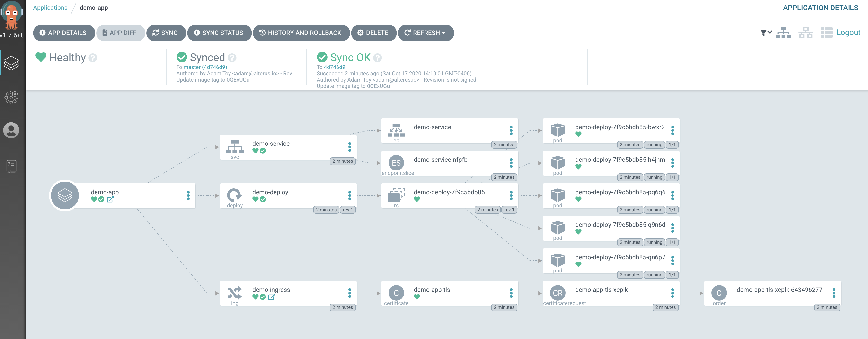868x339 pixels.
Task: Click the demo-ingress ing icon
Action: (235, 293)
